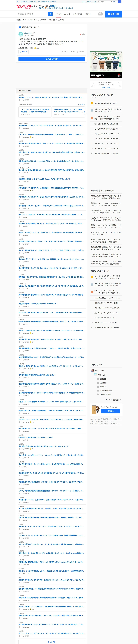Click the rank 3 badge in the カテゴリQ&Aランキング list
Image resolution: width=138 pixels, height=644 pixels.
click(x=92, y=118)
